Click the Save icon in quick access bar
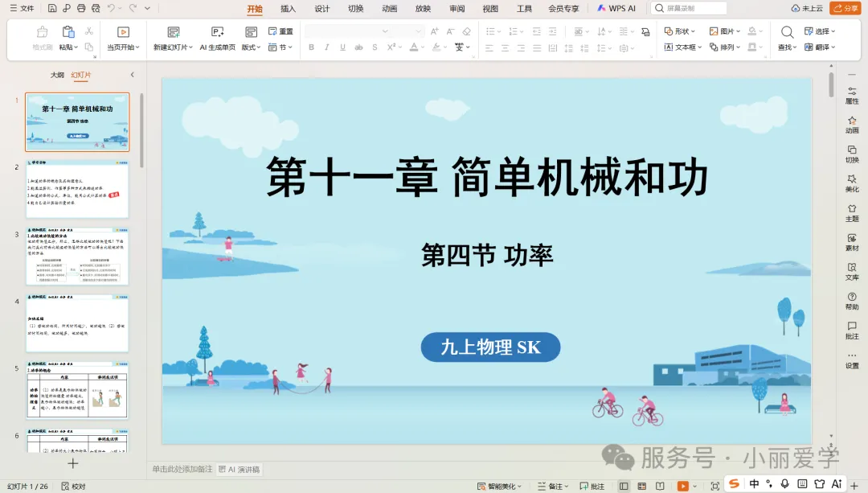This screenshot has width=868, height=493. click(52, 8)
